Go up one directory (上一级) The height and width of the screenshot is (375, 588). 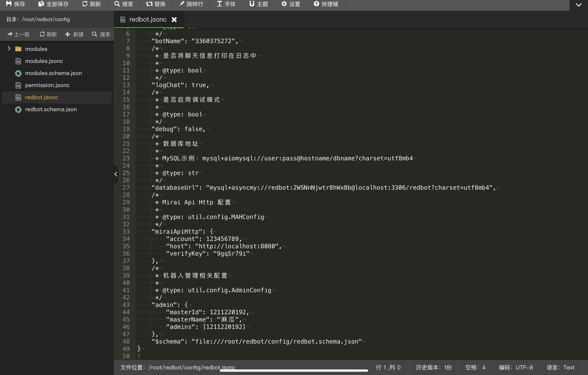tap(18, 34)
